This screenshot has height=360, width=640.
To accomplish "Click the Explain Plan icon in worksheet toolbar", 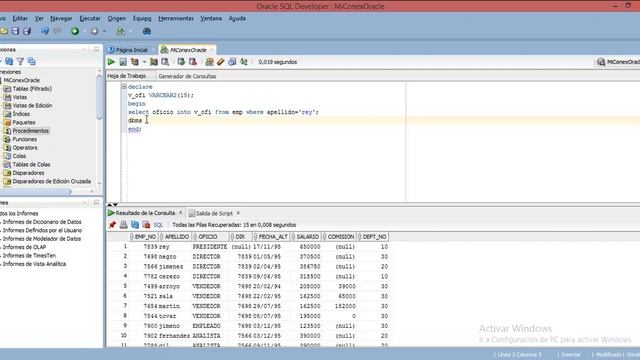I will coord(134,62).
